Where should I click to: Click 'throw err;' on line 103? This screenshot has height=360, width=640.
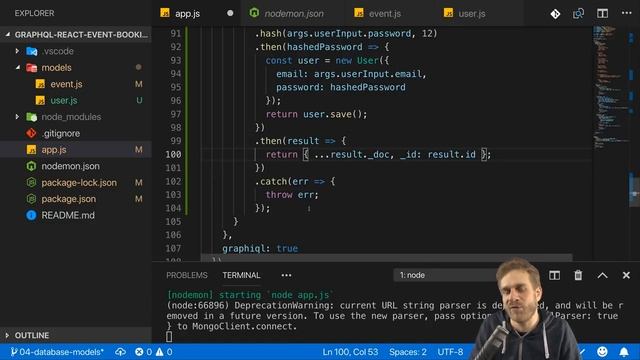click(x=292, y=195)
